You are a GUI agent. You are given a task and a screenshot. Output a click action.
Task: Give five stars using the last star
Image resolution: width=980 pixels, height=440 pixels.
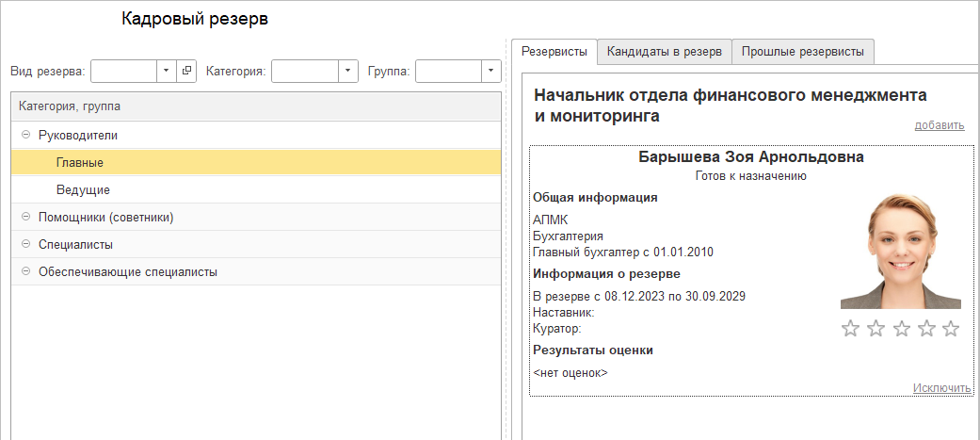coord(951,328)
